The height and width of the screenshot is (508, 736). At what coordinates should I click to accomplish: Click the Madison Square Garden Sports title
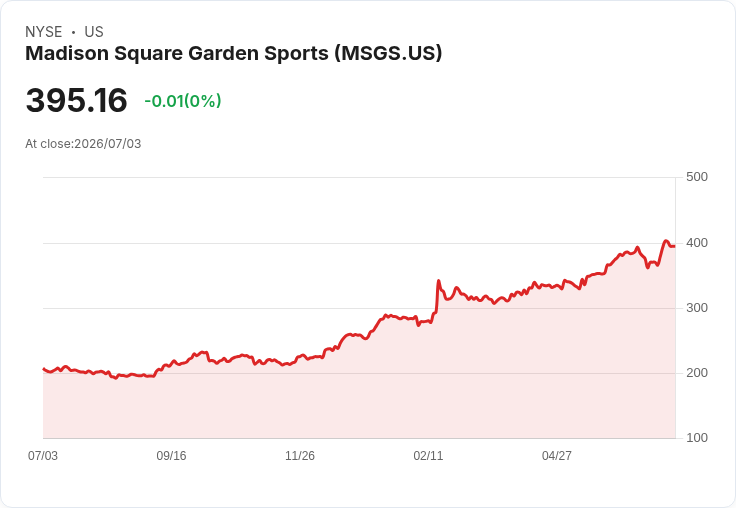233,53
